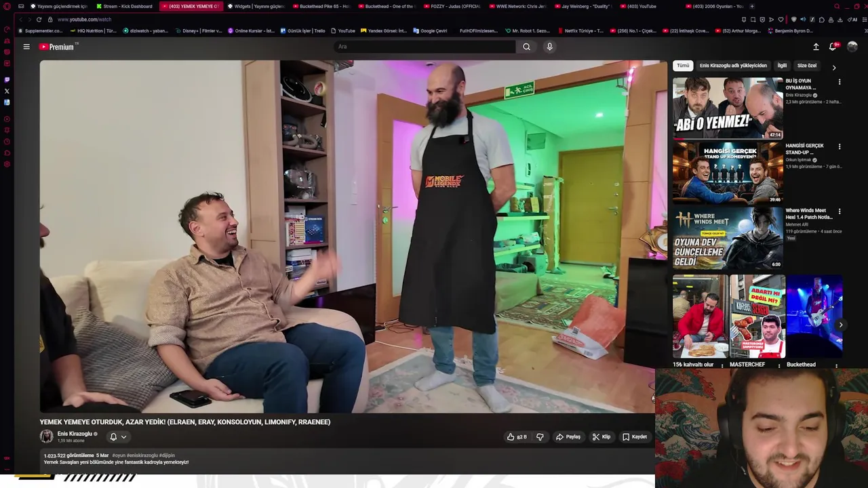Open options for '15k kahvaltı olur' short
Screen dimensions: 868x488
(x=722, y=366)
